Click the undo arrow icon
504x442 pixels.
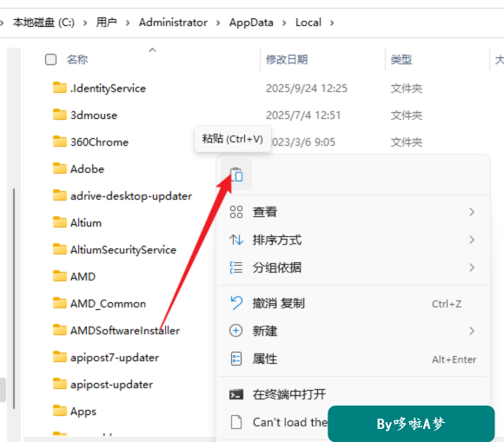tap(236, 303)
